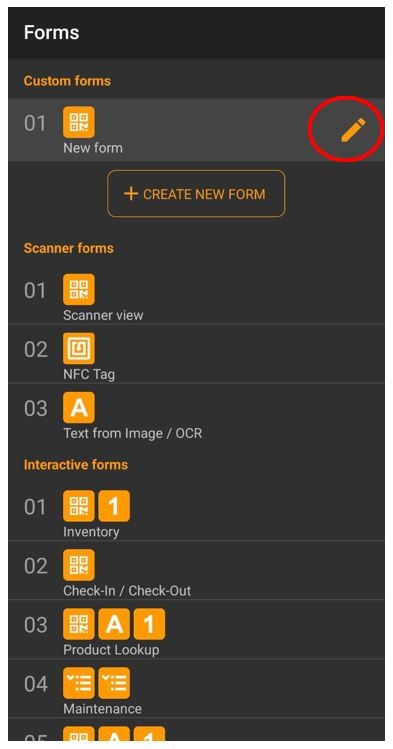
Task: Edit New form with pencil icon
Action: coord(353,130)
